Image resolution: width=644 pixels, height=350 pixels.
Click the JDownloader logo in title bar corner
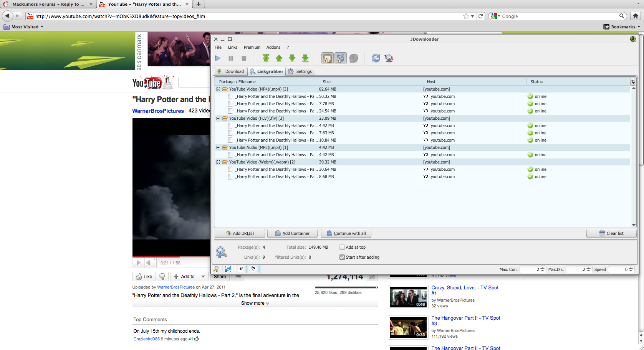point(633,39)
